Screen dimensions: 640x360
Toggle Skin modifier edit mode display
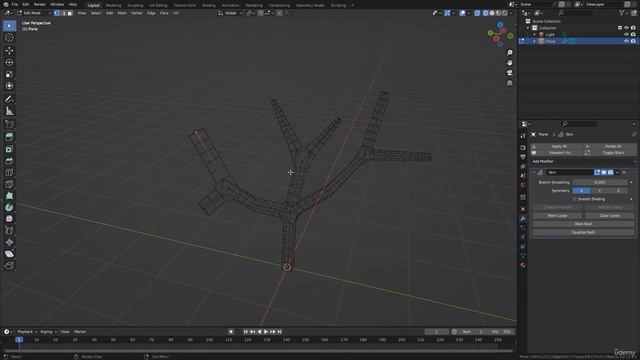tap(597, 173)
